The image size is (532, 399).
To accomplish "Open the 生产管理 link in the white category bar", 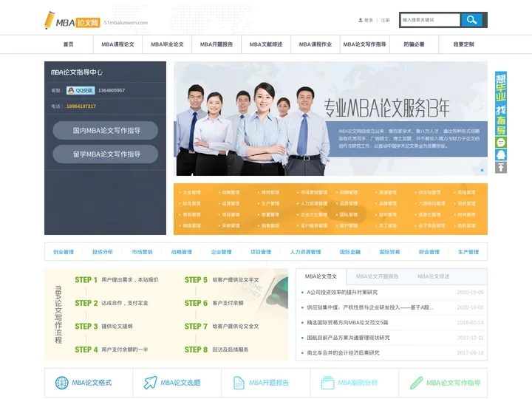I will pos(468,252).
